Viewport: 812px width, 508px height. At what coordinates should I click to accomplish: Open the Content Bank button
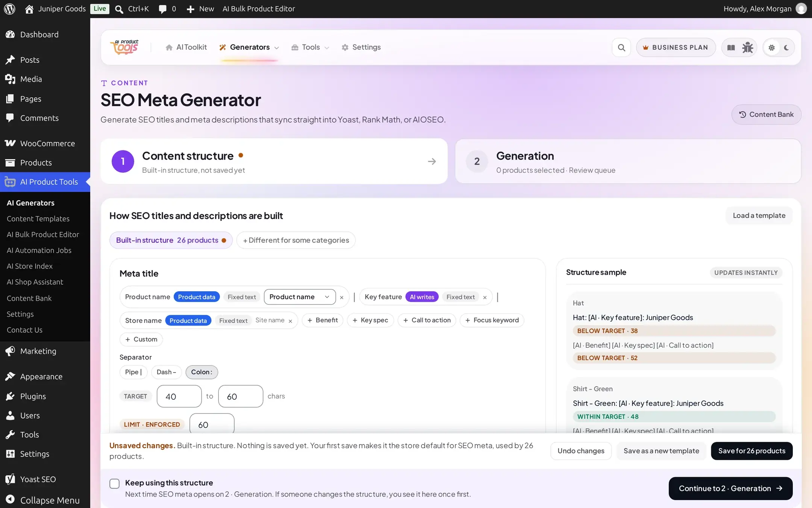pos(766,114)
